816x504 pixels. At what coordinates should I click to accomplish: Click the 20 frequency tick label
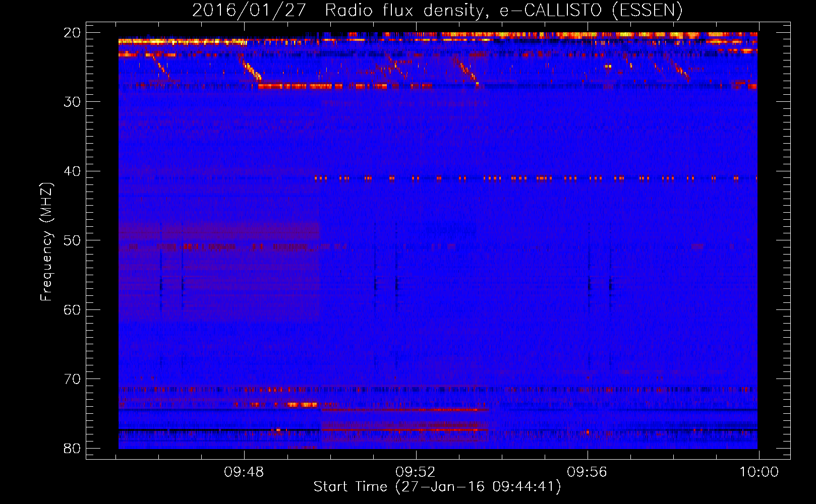72,33
